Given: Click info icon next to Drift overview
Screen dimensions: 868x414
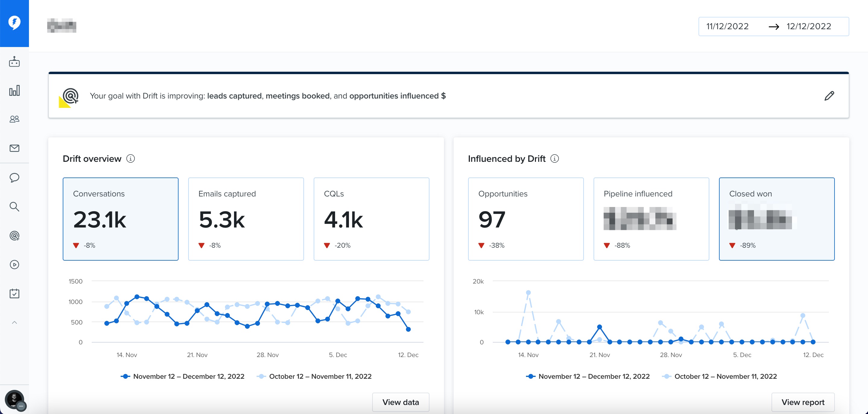Looking at the screenshot, I should pyautogui.click(x=130, y=158).
